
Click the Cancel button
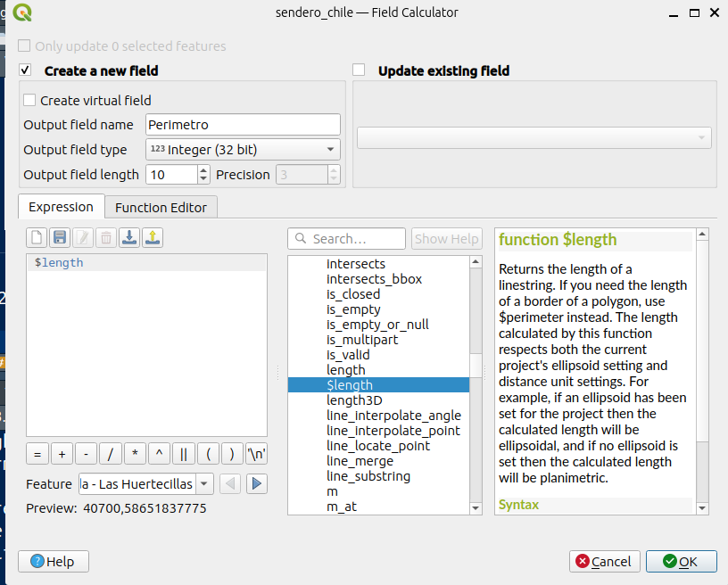click(604, 561)
